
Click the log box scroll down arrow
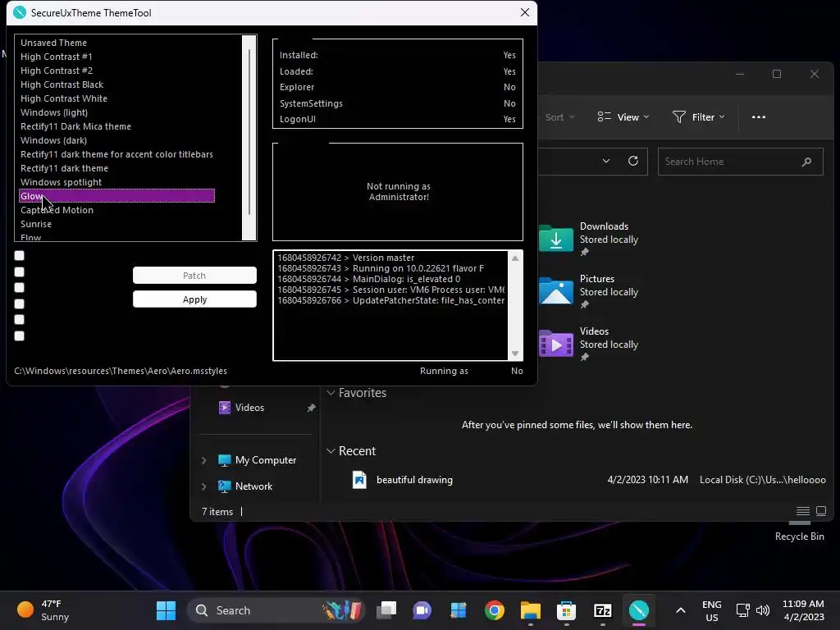click(x=515, y=354)
